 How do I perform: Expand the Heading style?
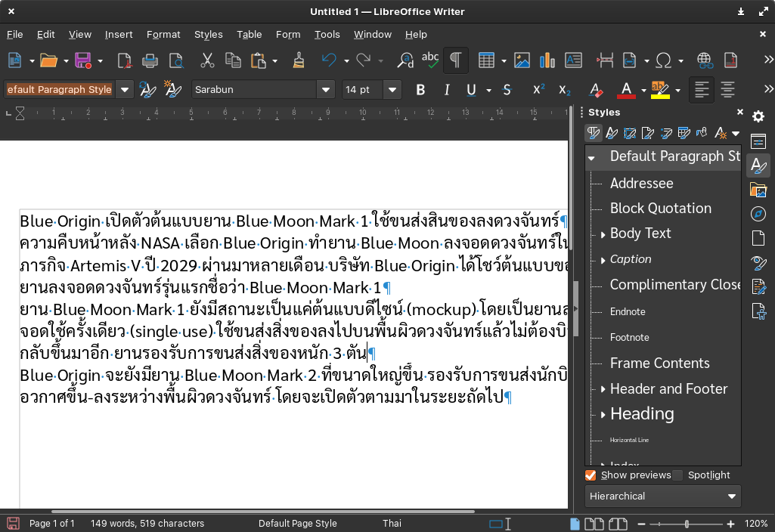tap(603, 415)
